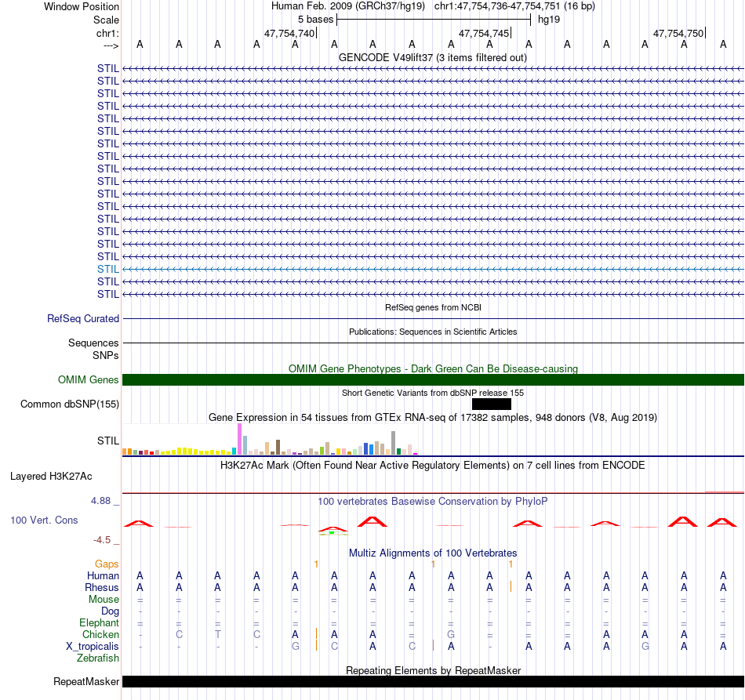745x700 pixels.
Task: Click 100 vertebrates Basewise Conservation by PhyloP title
Action: [x=433, y=501]
